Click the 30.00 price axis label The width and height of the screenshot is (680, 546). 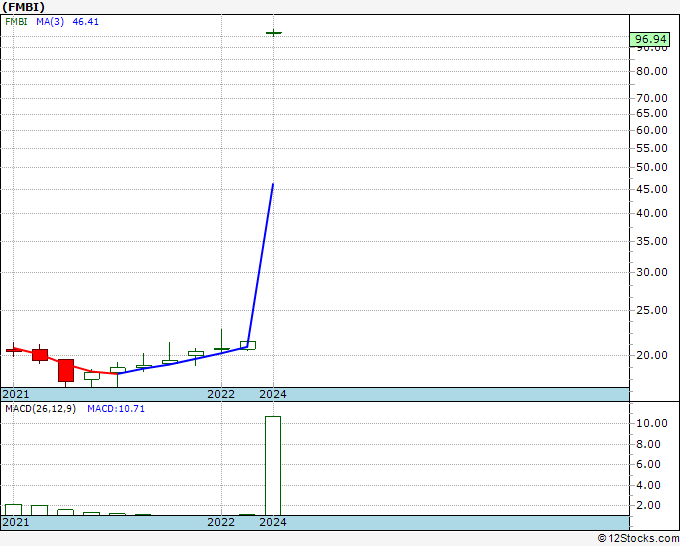(652, 272)
